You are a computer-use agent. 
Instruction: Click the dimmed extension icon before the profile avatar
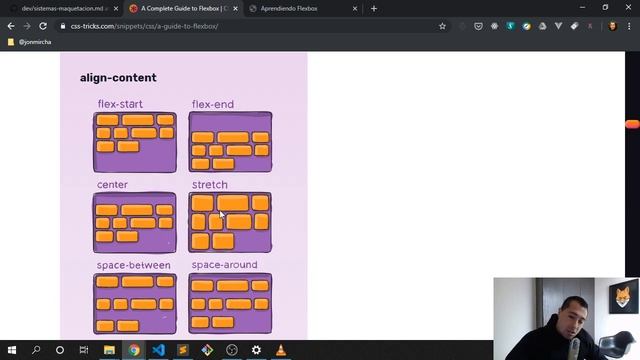[x=590, y=26]
